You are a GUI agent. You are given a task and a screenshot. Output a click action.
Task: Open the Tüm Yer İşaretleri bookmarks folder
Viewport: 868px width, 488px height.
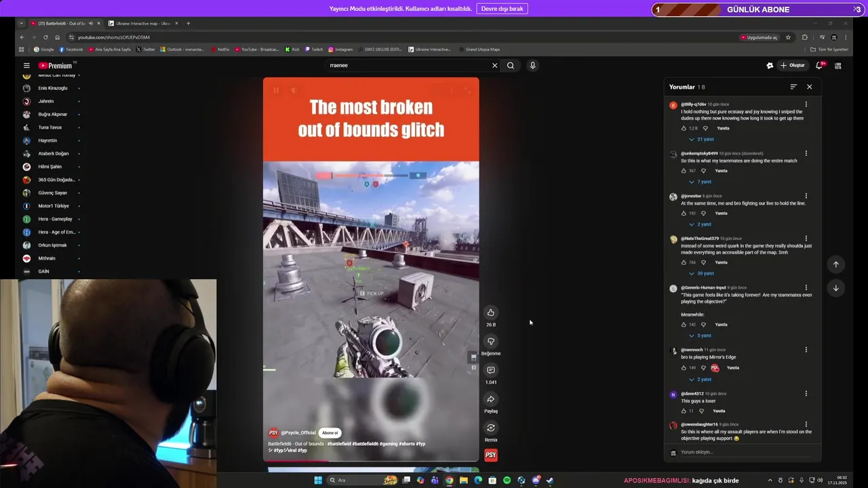coord(829,49)
